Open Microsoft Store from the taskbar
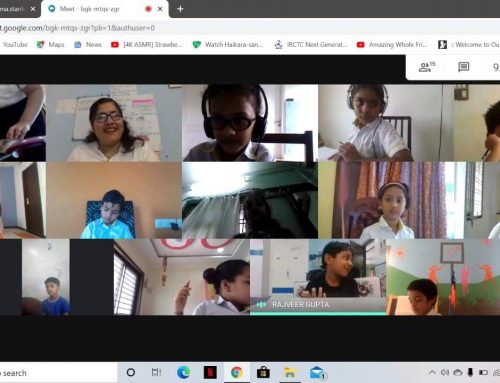This screenshot has height=383, width=500. click(263, 372)
